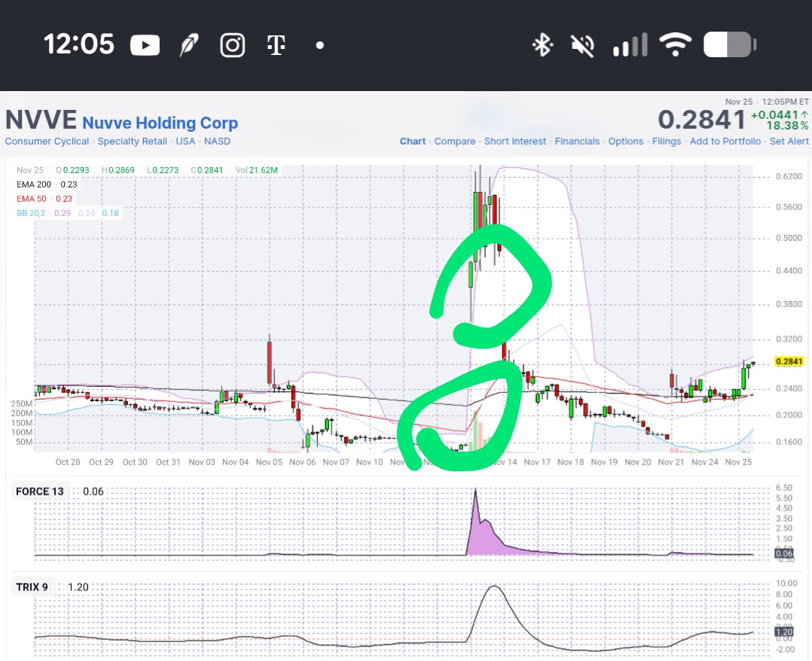This screenshot has height=661, width=812.
Task: Open the Filings link
Action: 667,142
